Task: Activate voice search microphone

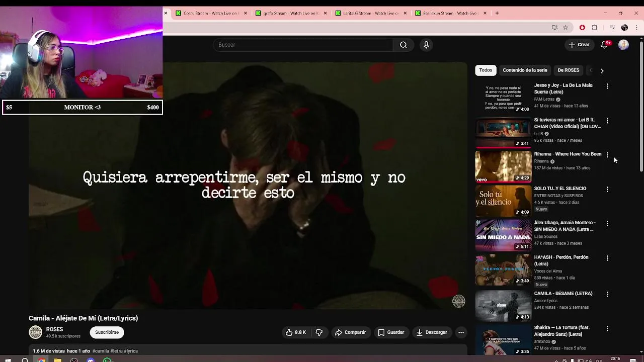Action: [426, 45]
